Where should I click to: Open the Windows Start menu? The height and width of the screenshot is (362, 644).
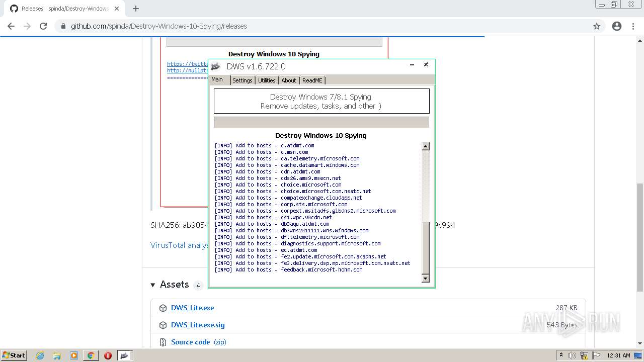point(14,355)
